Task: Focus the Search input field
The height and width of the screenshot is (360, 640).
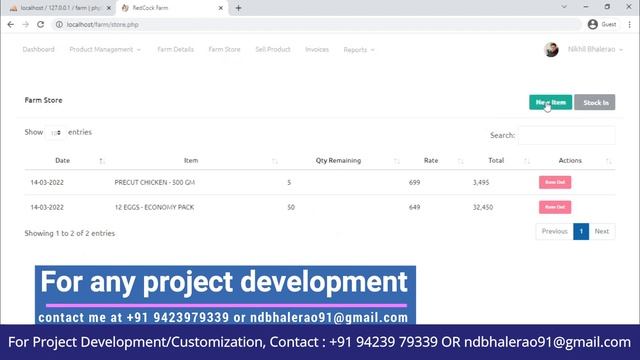Action: pyautogui.click(x=567, y=135)
